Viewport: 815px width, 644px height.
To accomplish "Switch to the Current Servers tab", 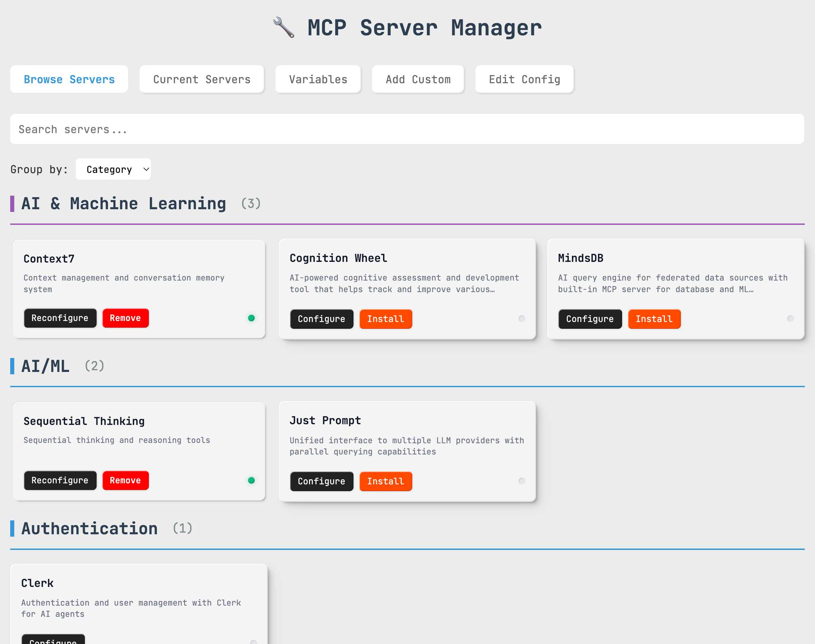I will click(x=202, y=79).
